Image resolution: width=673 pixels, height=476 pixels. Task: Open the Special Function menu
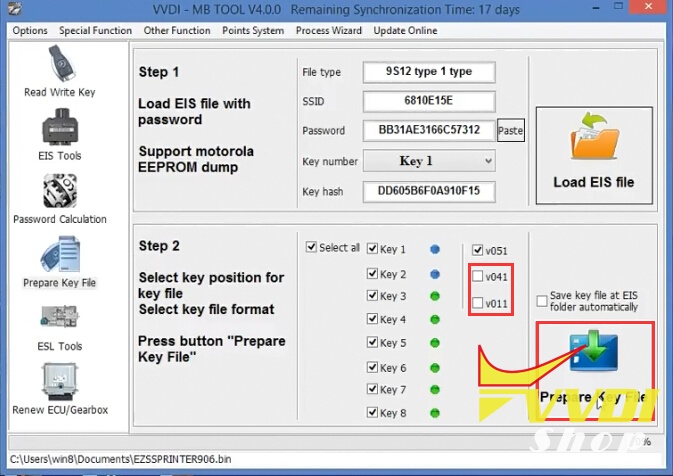click(96, 30)
